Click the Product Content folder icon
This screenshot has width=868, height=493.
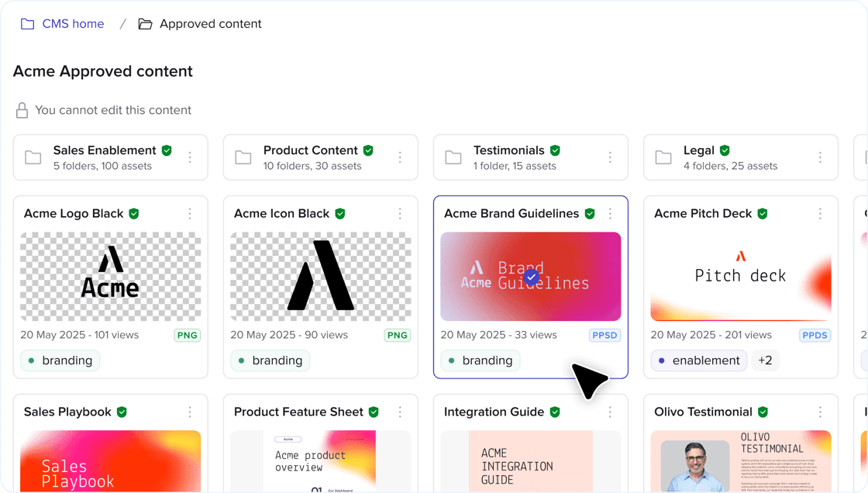pos(243,157)
